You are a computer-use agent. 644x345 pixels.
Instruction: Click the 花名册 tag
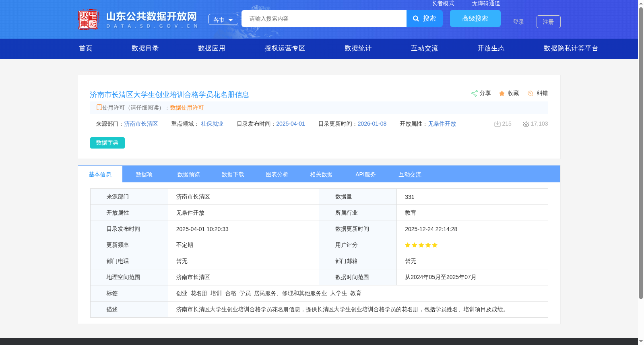pyautogui.click(x=199, y=293)
